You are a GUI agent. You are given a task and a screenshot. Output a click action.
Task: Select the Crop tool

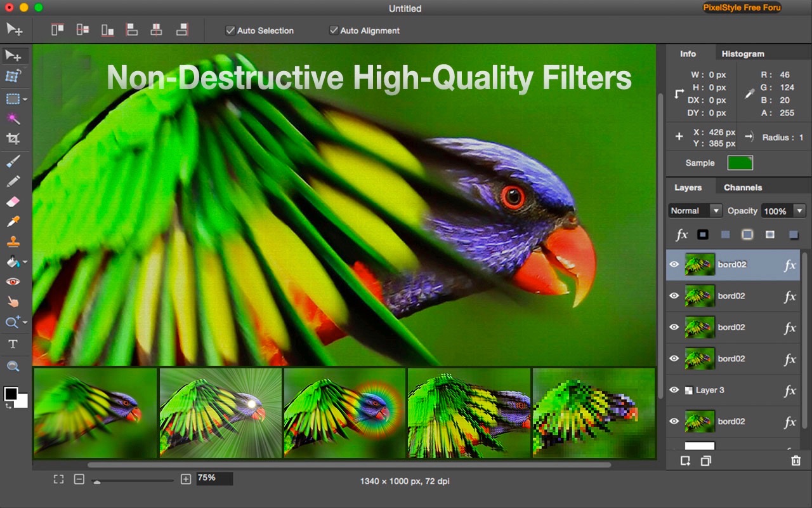click(x=13, y=138)
